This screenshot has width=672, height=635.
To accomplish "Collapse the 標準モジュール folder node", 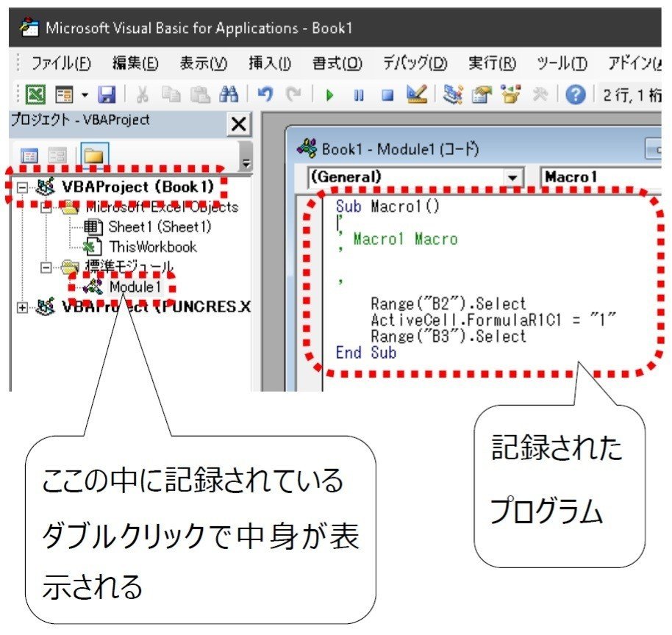I will pos(46,268).
